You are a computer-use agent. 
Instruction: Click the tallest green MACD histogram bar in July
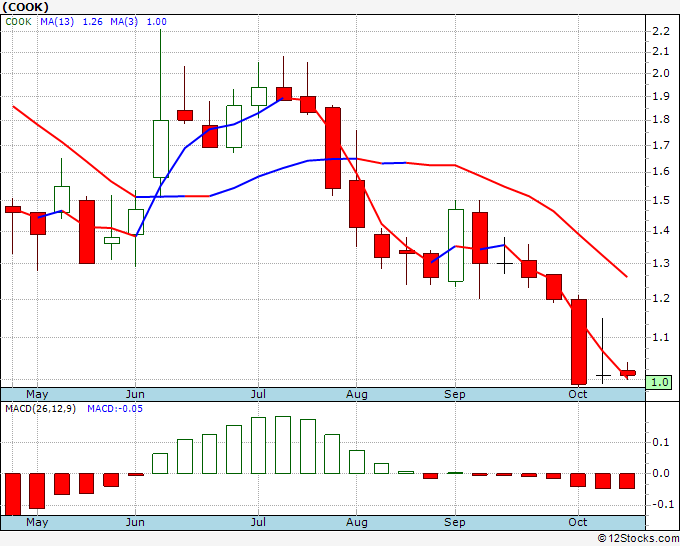coord(283,445)
